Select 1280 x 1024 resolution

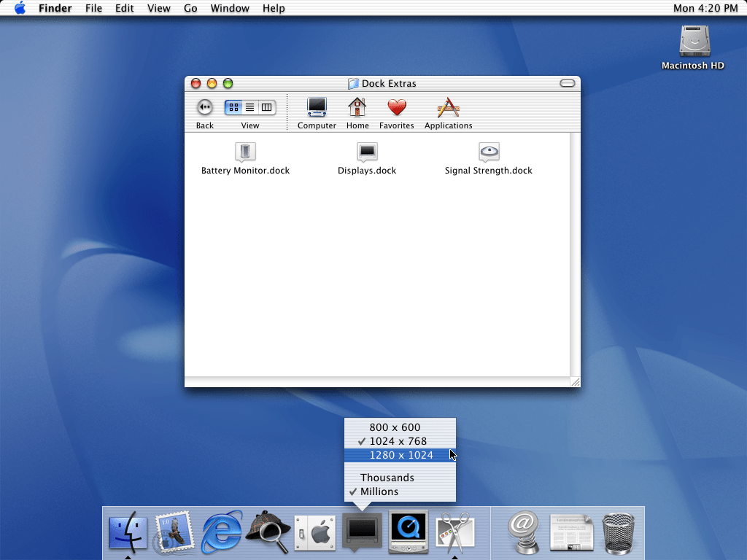400,455
